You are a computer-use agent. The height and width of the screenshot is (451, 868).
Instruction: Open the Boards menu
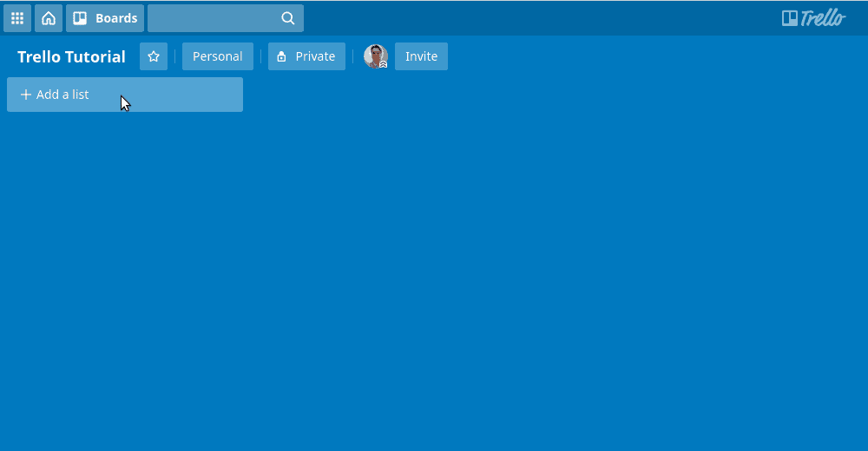(105, 18)
